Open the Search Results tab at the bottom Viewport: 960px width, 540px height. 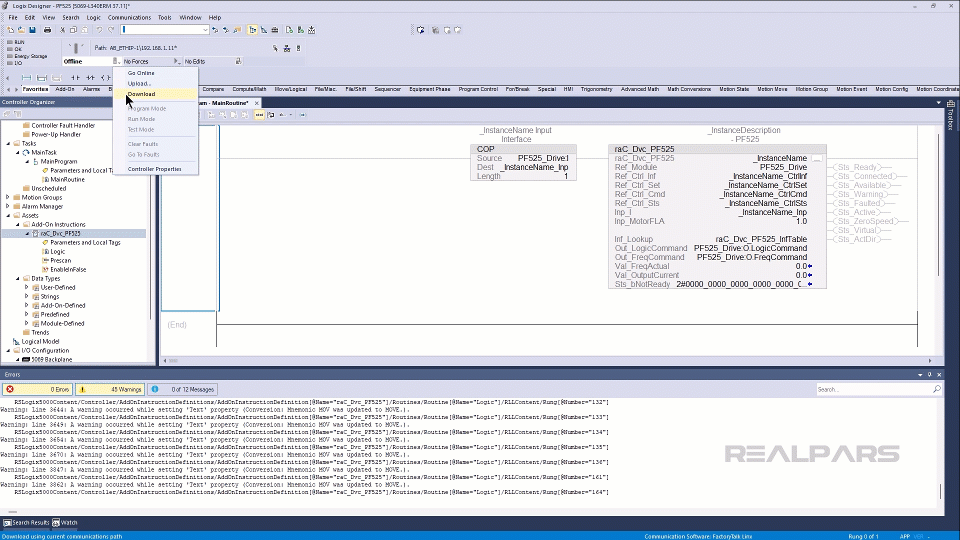pos(26,523)
